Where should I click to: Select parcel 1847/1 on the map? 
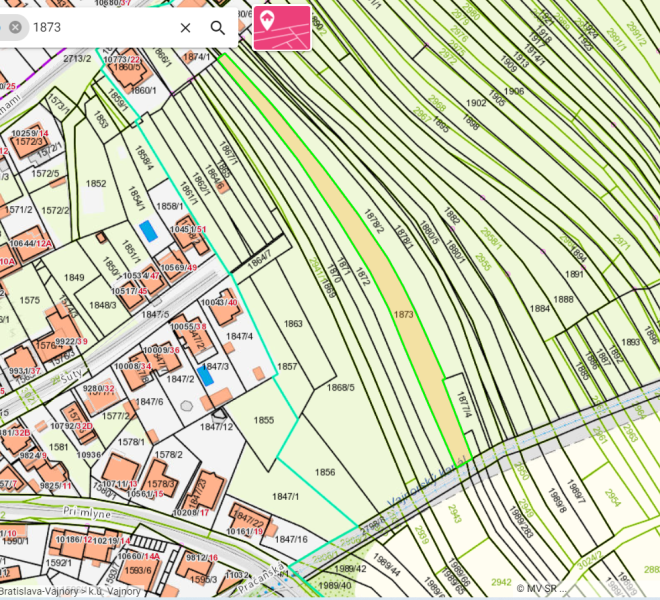[x=285, y=497]
